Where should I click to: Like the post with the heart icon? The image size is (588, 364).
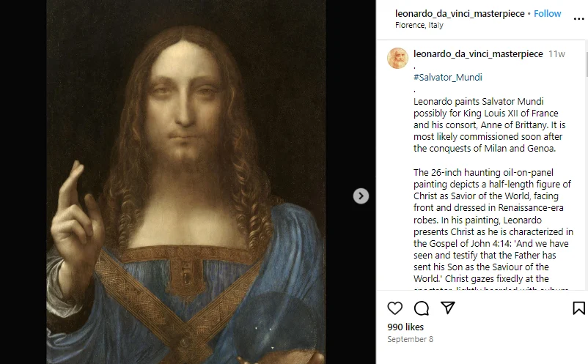(394, 308)
